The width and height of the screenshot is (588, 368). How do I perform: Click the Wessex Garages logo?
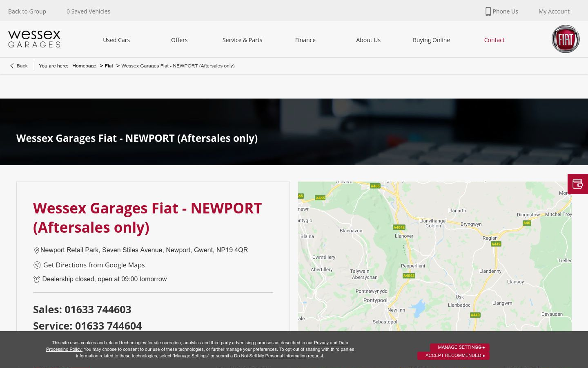34,39
